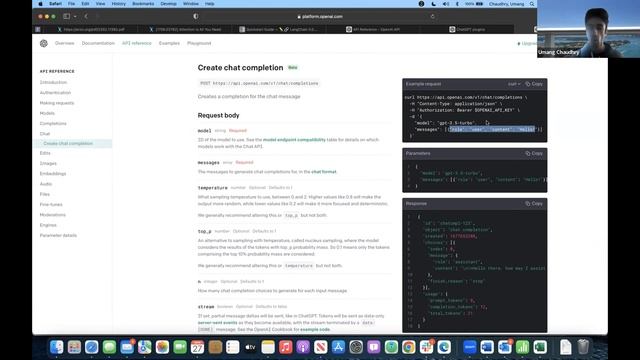Image resolution: width=640 pixels, height=360 pixels.
Task: Open Calendar from the dock
Action: click(198, 347)
